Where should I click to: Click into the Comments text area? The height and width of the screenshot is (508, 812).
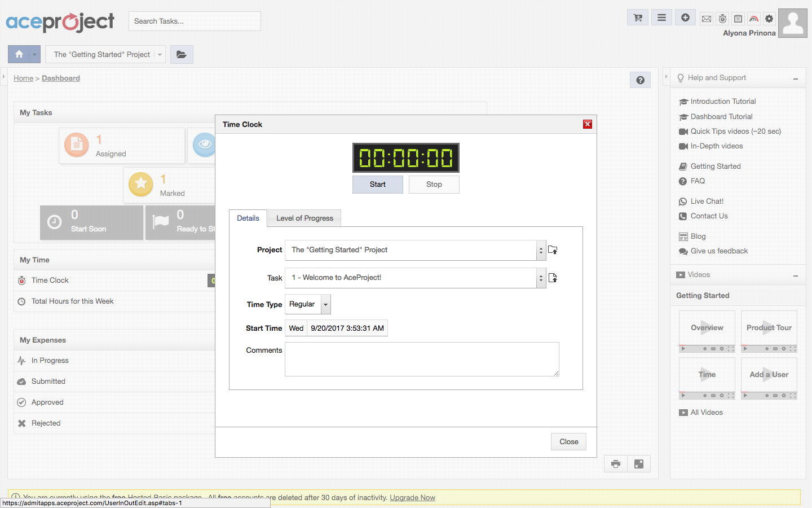(422, 359)
